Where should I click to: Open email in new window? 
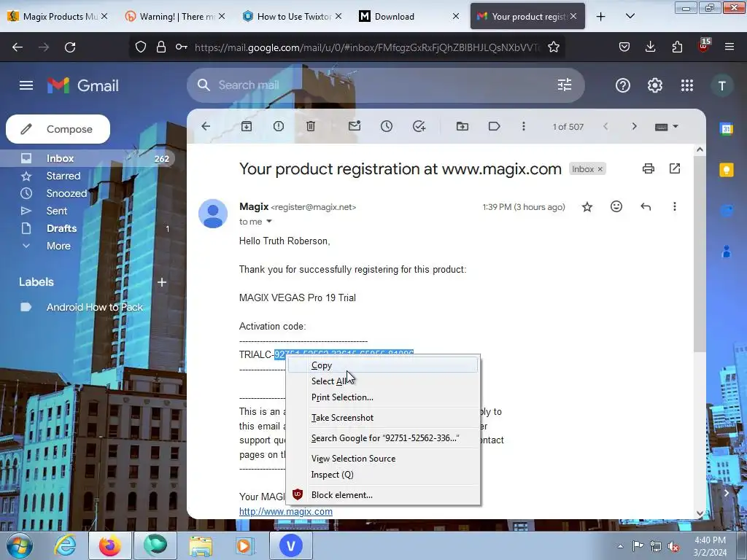pyautogui.click(x=675, y=168)
